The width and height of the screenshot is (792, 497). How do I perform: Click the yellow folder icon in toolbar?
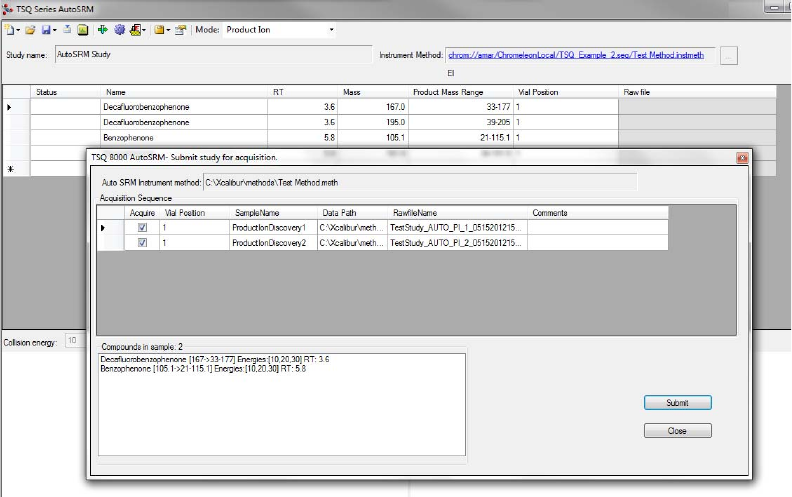[x=159, y=30]
